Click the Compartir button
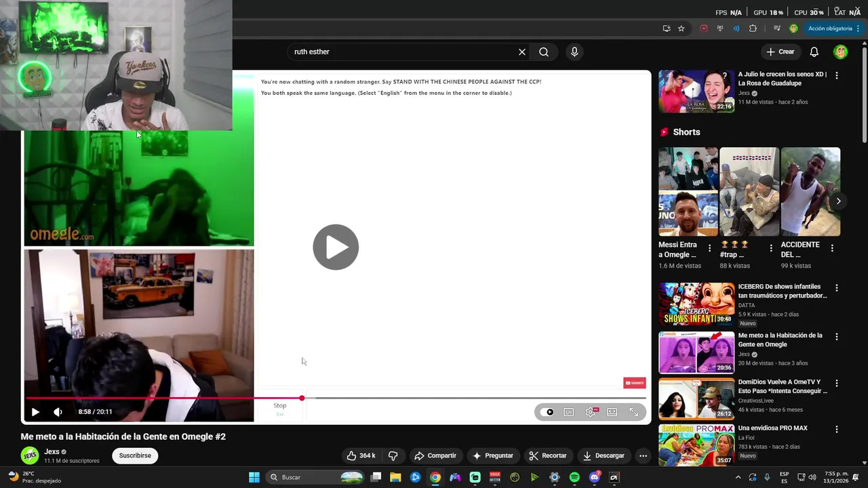 pyautogui.click(x=435, y=455)
